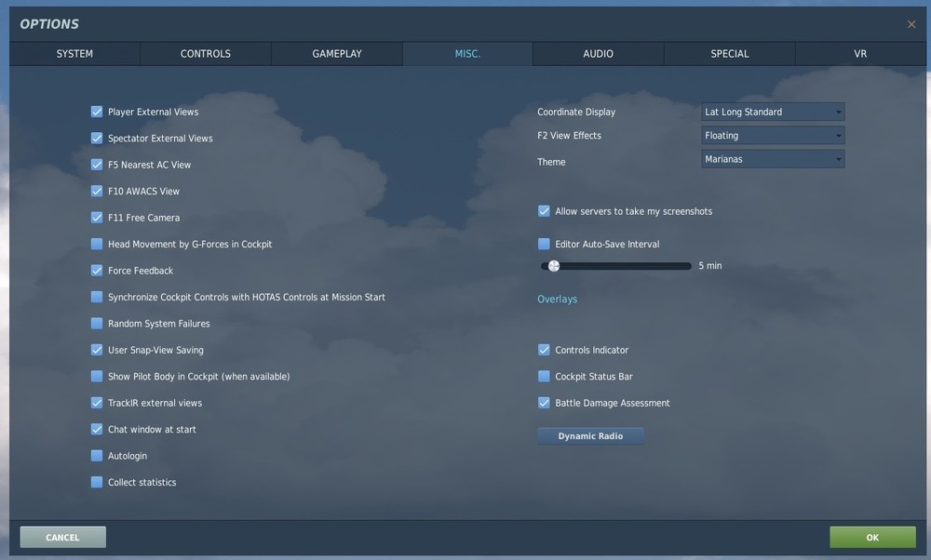Check Collect statistics
This screenshot has width=931, height=560.
tap(97, 482)
